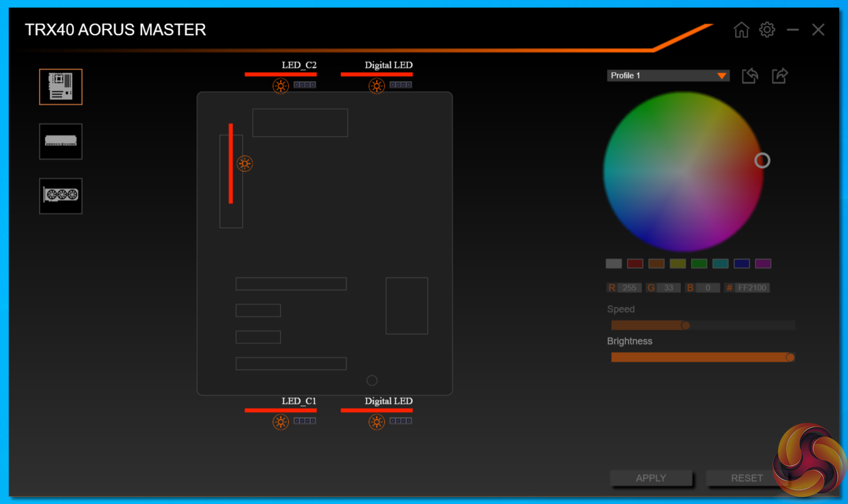Click the LED_C2 strip calibration icon
Viewport: 848px width, 504px height.
tap(305, 85)
